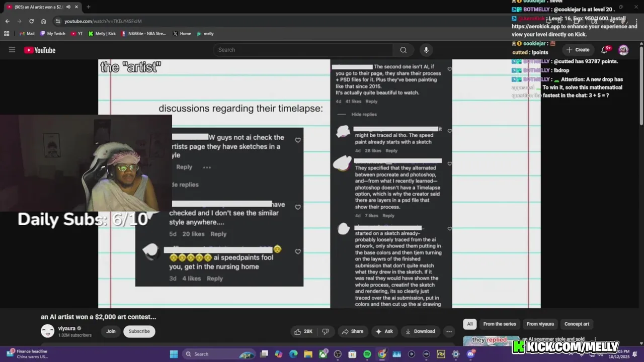This screenshot has width=644, height=362.
Task: Open options menu for AI scammer video
Action: point(595,339)
